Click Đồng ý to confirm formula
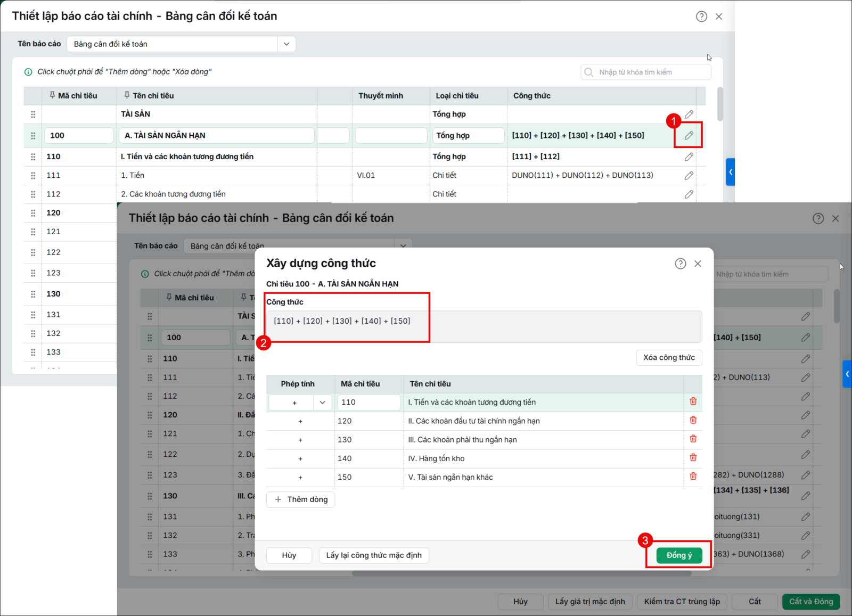852x616 pixels. pos(679,555)
